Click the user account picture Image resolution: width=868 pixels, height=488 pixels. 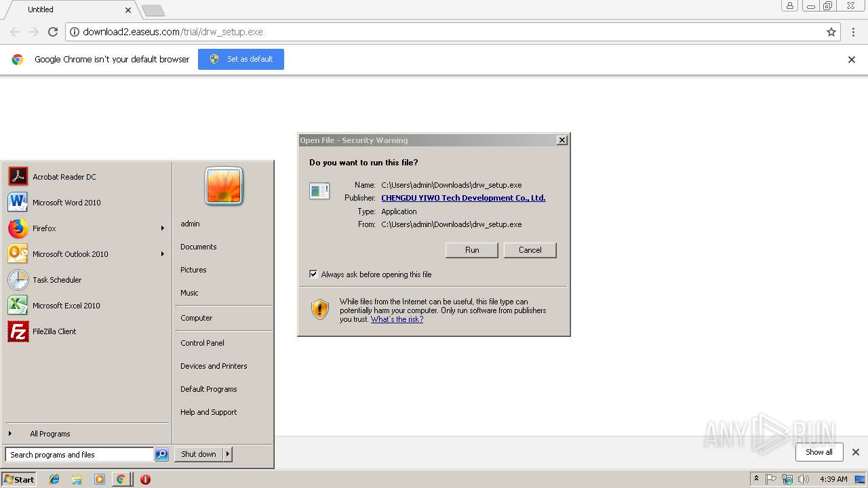click(224, 186)
